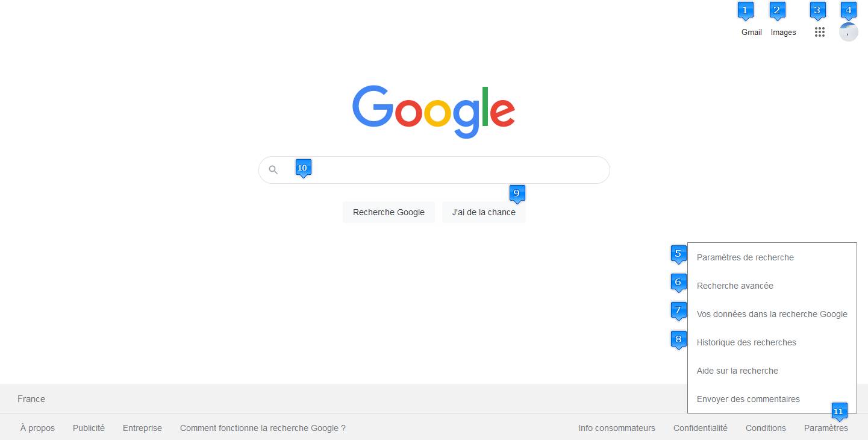Screen dimensions: 868x440
Task: Collapse the Paramètres footer menu
Action: coord(826,428)
